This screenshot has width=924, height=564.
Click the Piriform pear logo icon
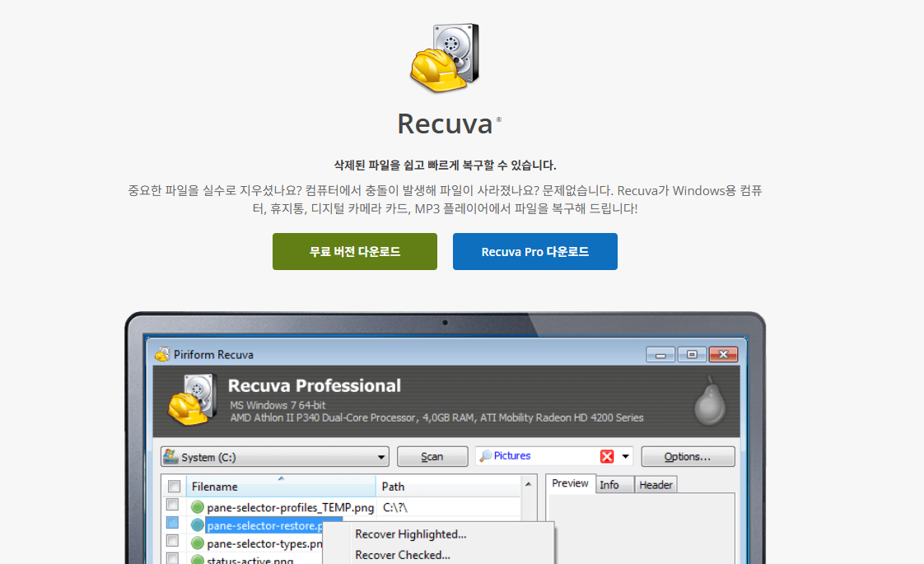coord(710,401)
